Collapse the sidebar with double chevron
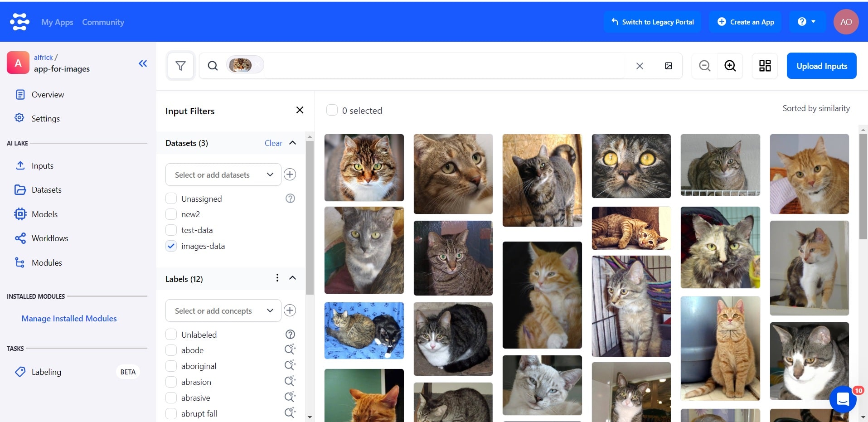Screen dimensions: 868x422 pyautogui.click(x=143, y=63)
